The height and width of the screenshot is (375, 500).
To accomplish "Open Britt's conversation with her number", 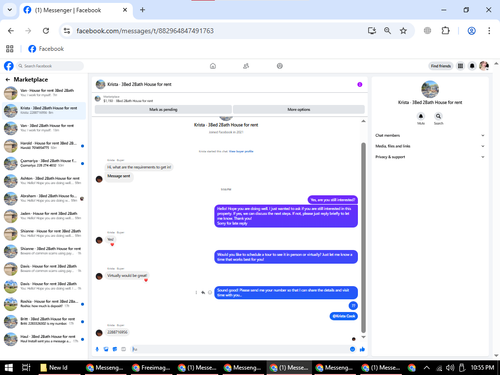I will tap(44, 322).
